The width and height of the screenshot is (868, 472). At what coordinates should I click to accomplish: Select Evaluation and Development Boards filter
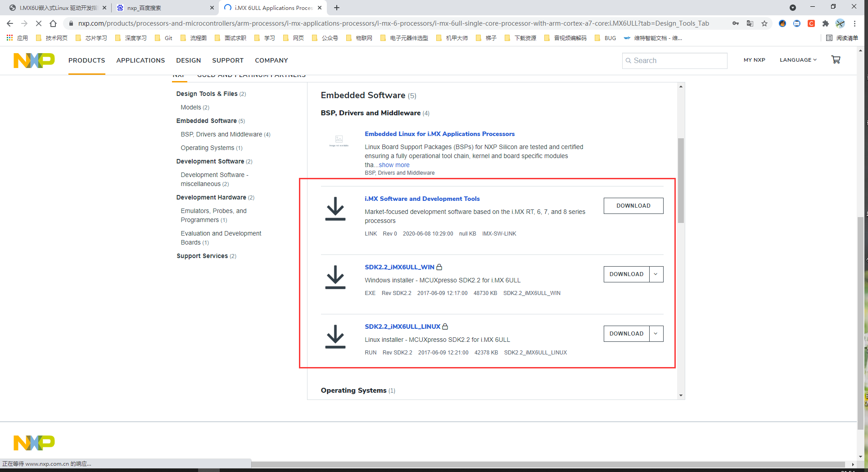pyautogui.click(x=221, y=238)
